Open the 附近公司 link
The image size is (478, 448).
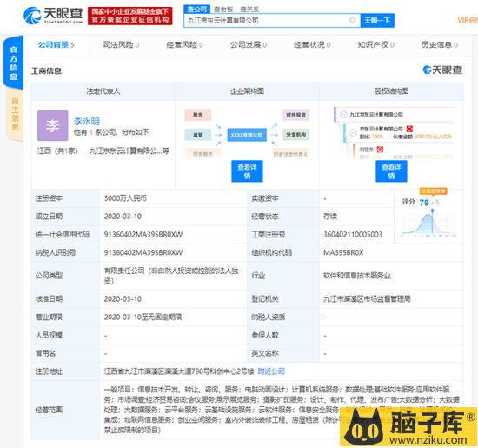point(271,371)
